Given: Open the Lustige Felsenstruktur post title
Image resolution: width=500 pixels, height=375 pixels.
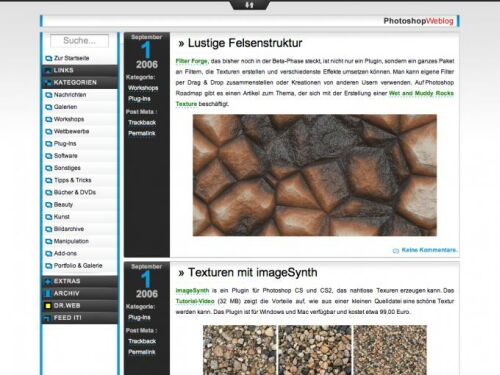Looking at the screenshot, I should [x=245, y=43].
